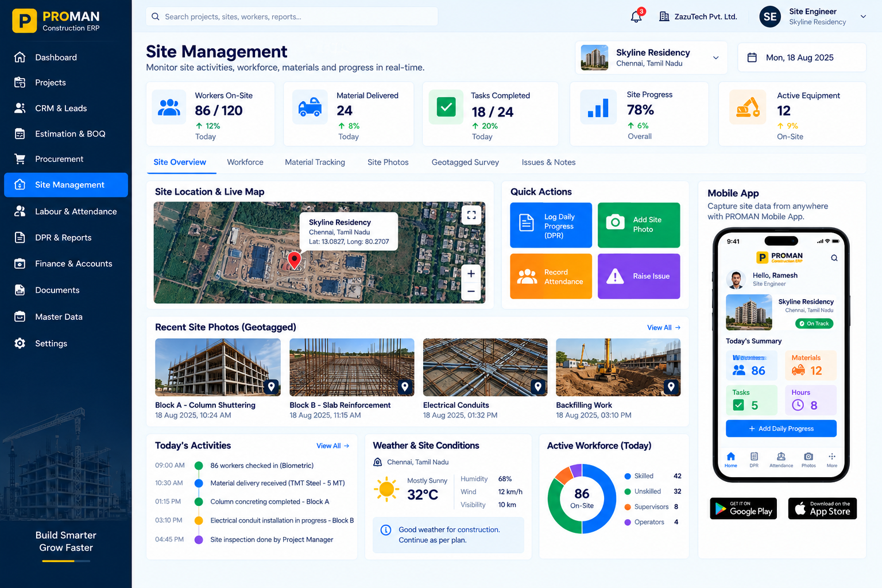This screenshot has width=882, height=588.
Task: Click the Active Equipment excavator icon
Action: (x=748, y=107)
